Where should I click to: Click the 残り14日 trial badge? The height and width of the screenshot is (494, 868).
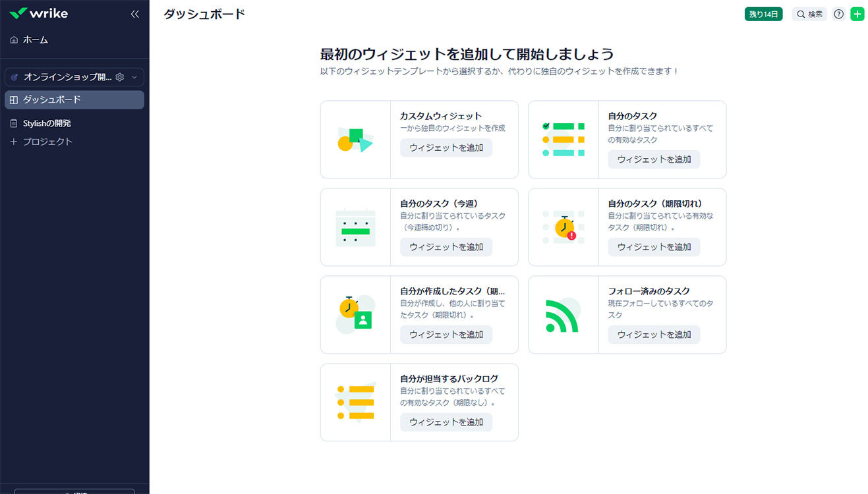(763, 14)
